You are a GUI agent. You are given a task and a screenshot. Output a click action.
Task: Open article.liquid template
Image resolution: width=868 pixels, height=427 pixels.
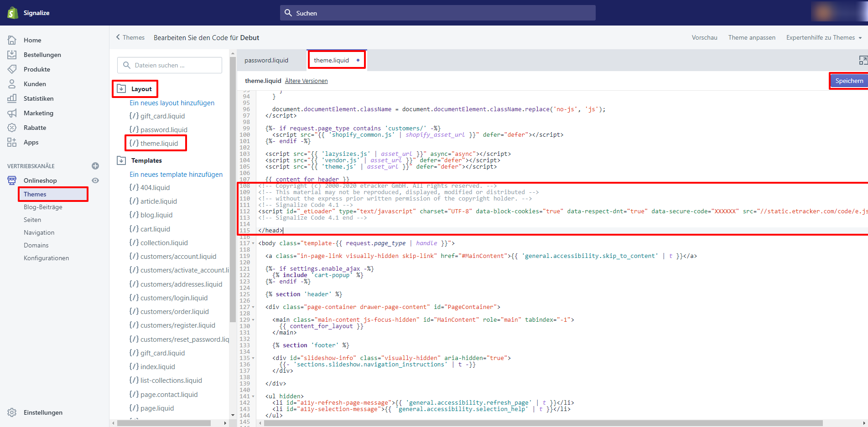tap(153, 201)
